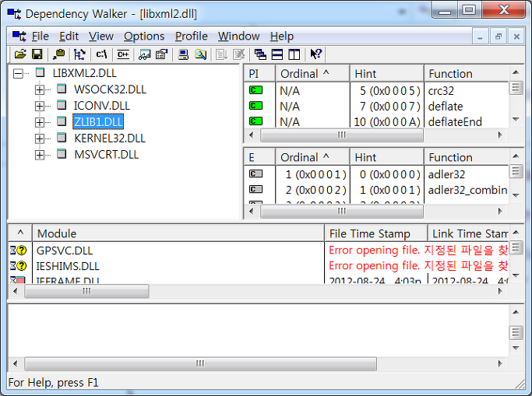This screenshot has height=396, width=532.
Task: Click the greyed Start Profiling icon
Action: point(222,54)
